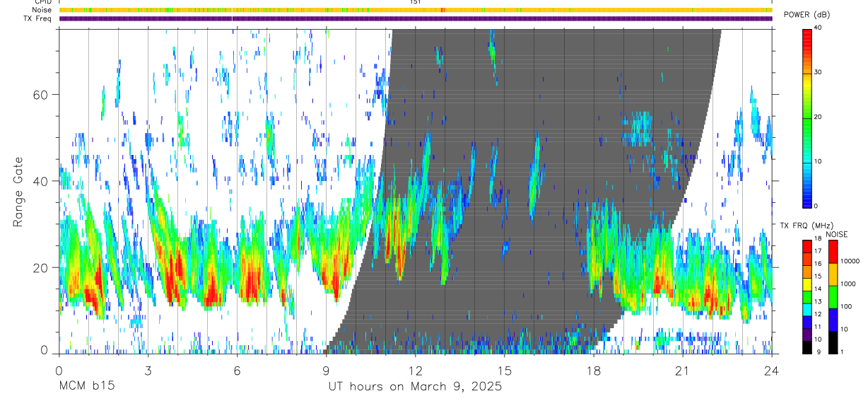Click the 15 label in TX FRQ legend
This screenshot has width=868, height=401.
(x=817, y=277)
